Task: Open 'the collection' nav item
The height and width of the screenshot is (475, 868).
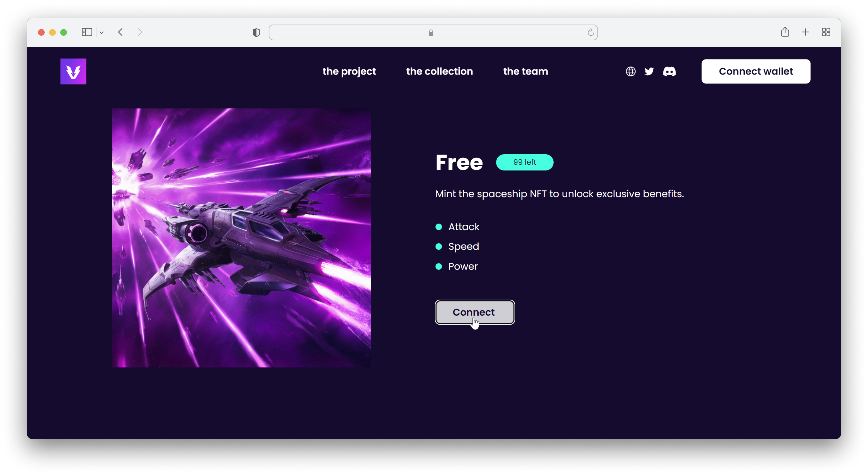Action: [439, 71]
